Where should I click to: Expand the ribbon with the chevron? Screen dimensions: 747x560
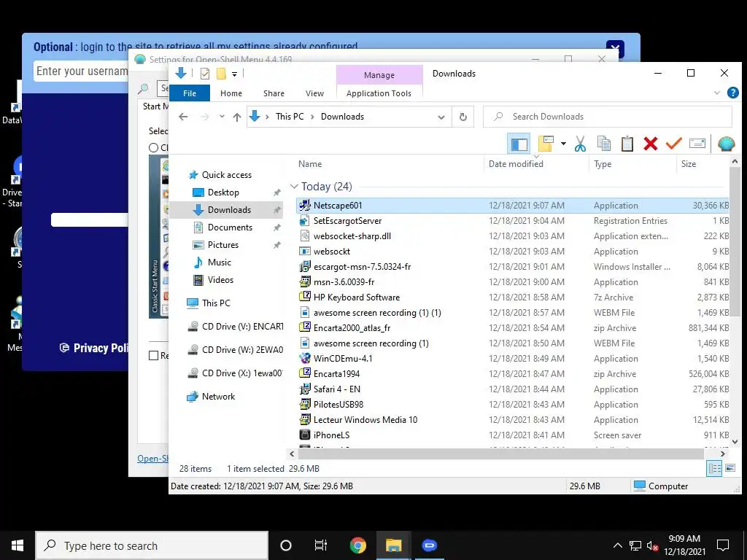point(717,93)
